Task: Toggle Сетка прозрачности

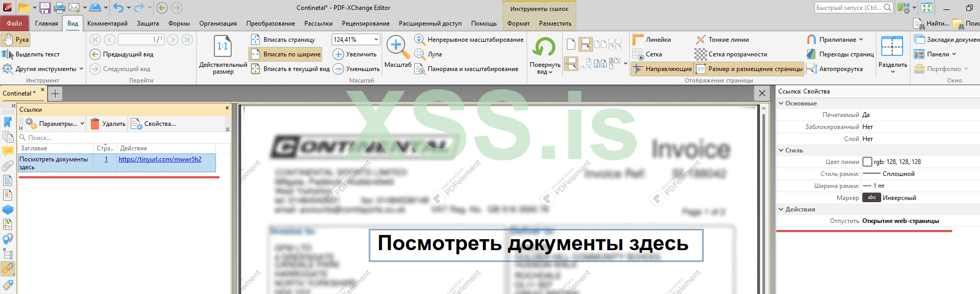Action: click(x=731, y=54)
